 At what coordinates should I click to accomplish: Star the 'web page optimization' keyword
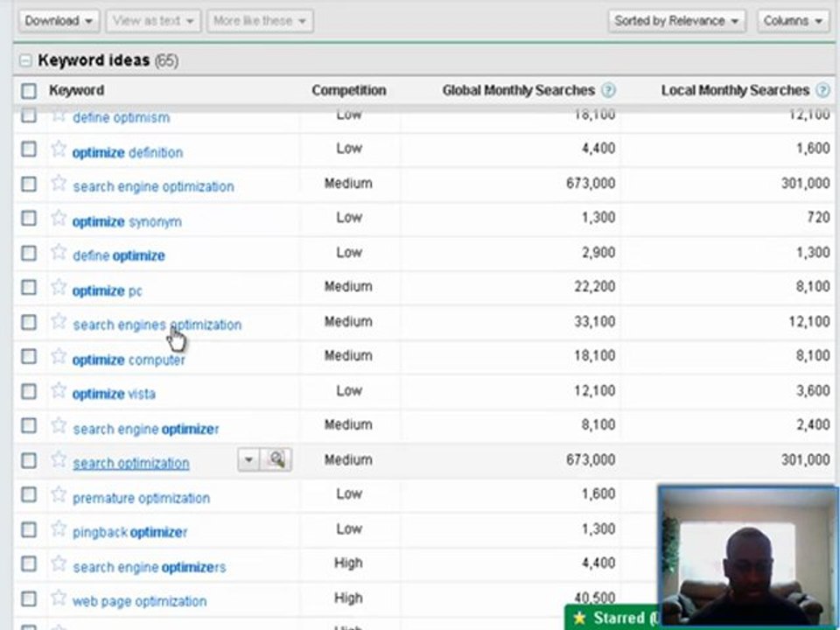(x=59, y=598)
